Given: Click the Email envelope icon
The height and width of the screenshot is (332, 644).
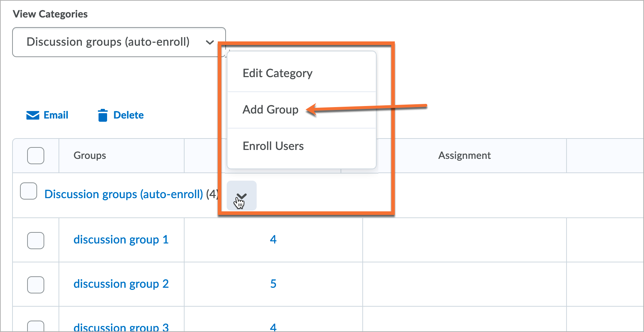Looking at the screenshot, I should (33, 115).
